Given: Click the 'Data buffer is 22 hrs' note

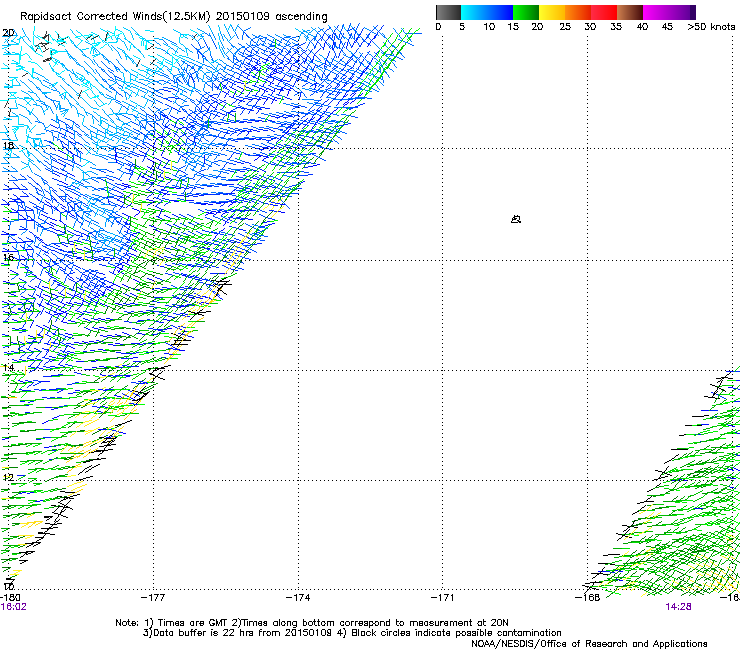Looking at the screenshot, I should (352, 633).
